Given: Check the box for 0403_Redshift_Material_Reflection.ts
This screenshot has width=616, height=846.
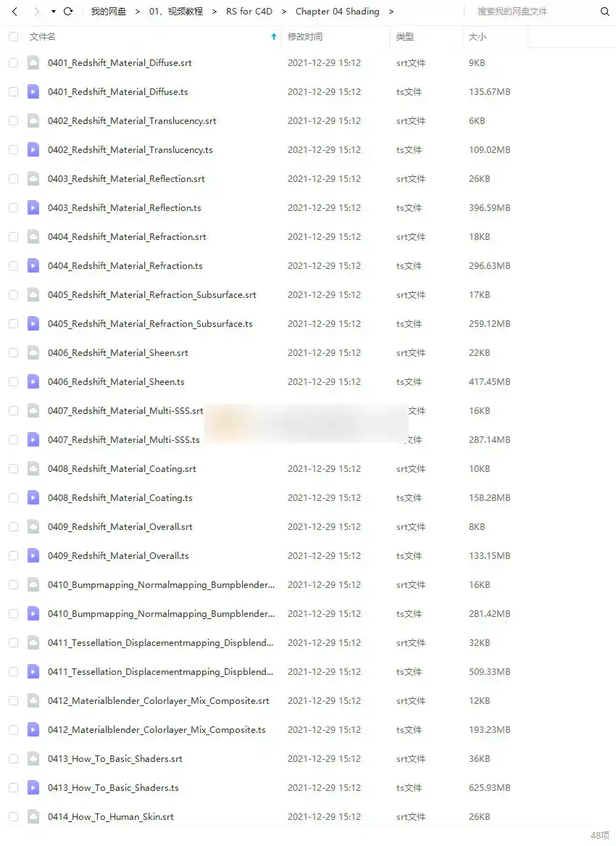Looking at the screenshot, I should [14, 208].
